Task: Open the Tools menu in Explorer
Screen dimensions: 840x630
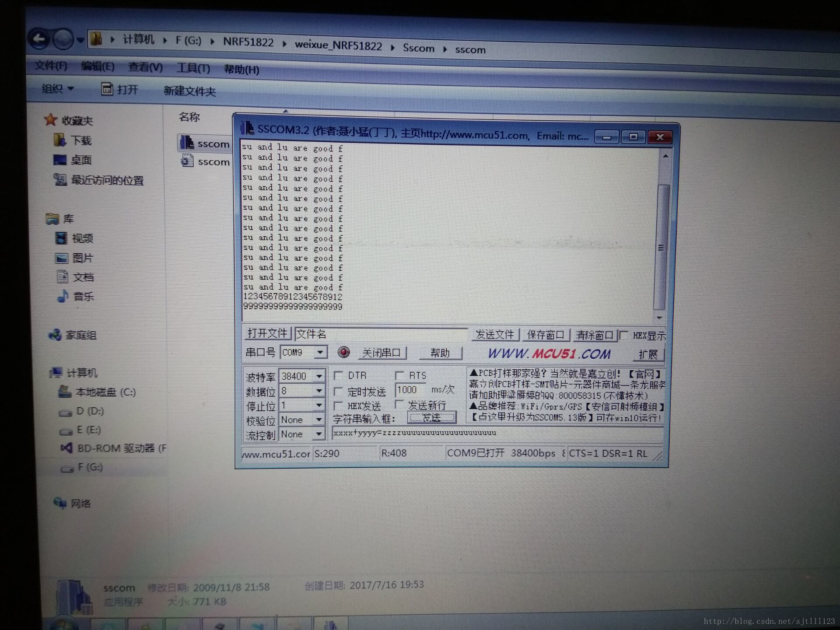Action: tap(193, 68)
